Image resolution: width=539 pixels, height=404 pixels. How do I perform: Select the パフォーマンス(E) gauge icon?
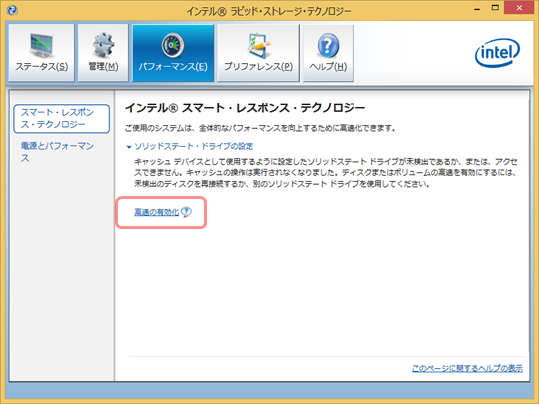[x=173, y=45]
